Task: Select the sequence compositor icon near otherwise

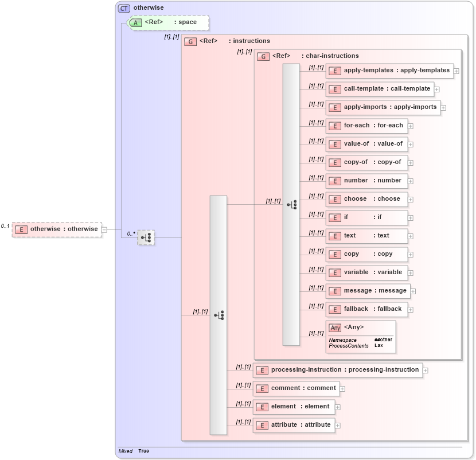Action: [x=146, y=237]
